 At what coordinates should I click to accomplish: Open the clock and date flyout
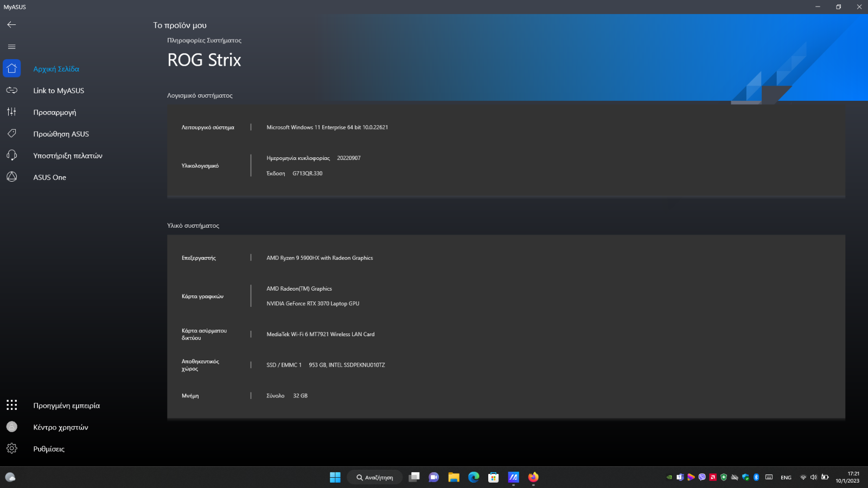(x=847, y=477)
